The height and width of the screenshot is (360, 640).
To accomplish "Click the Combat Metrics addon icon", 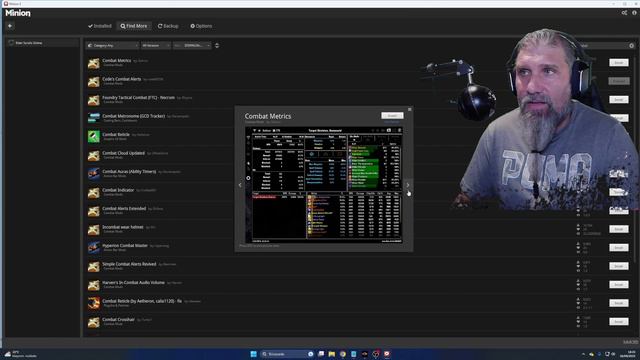I will (93, 63).
